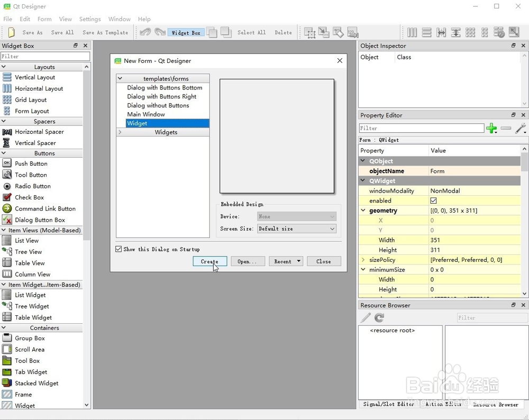Expand the sizePolicy property
Viewport: 529px width, 420px height.
click(x=363, y=260)
